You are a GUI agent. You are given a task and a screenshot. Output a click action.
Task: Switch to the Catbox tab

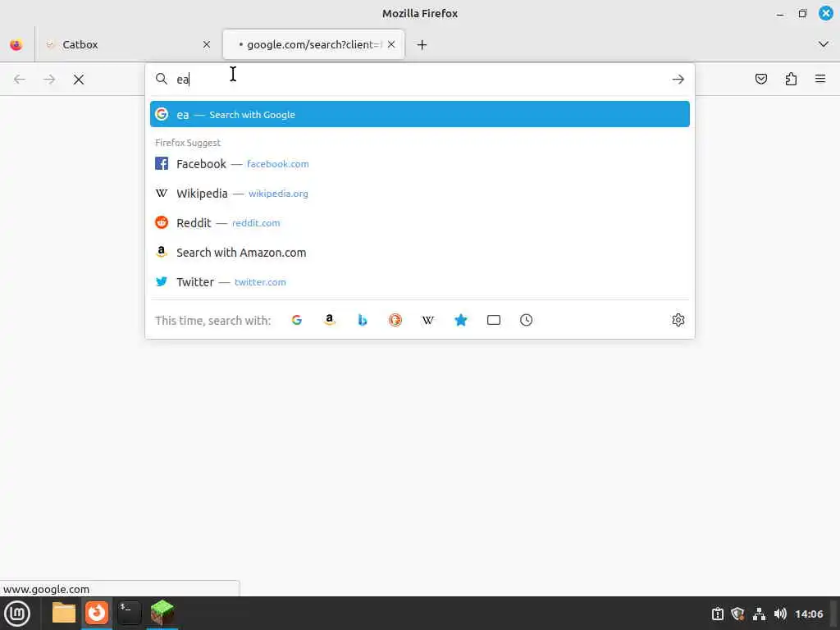point(129,44)
